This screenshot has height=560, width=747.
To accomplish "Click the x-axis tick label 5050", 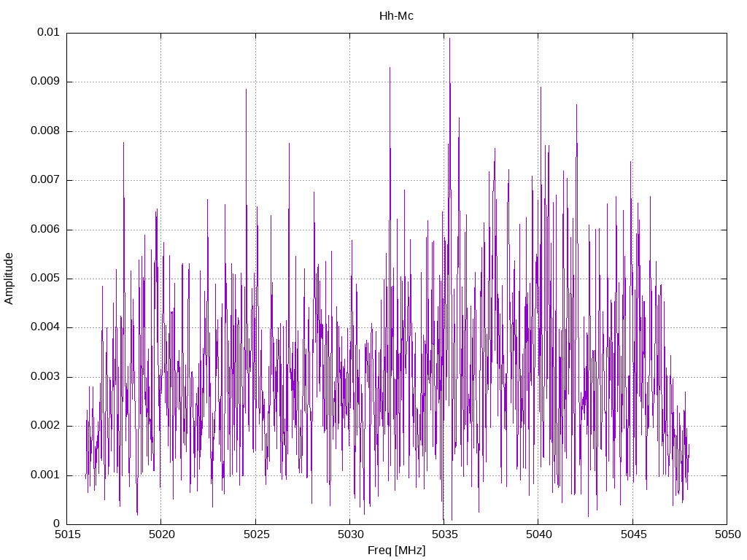I will click(728, 534).
